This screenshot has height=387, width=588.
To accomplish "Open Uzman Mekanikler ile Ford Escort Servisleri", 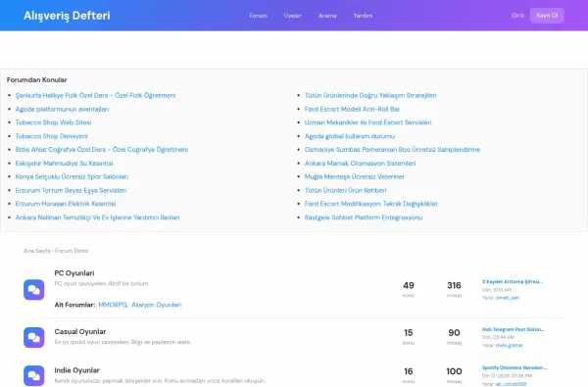I will pyautogui.click(x=367, y=122).
